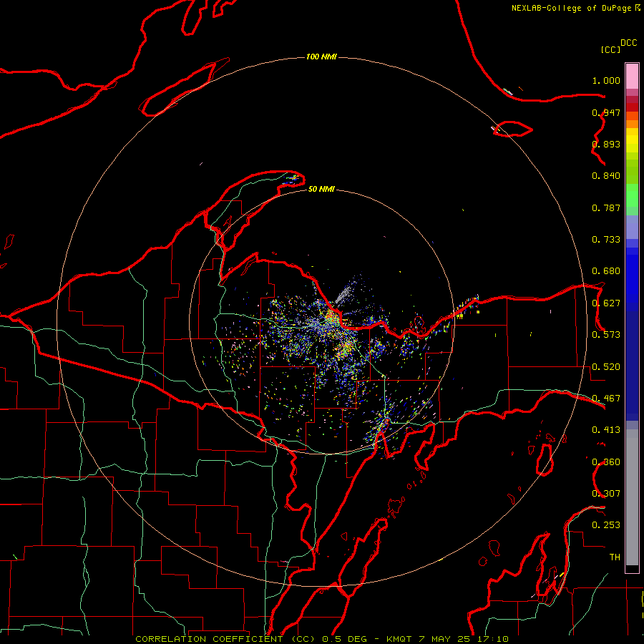Click the 50 NMI range ring label
Viewport: 644px width, 644px height.
(x=321, y=189)
